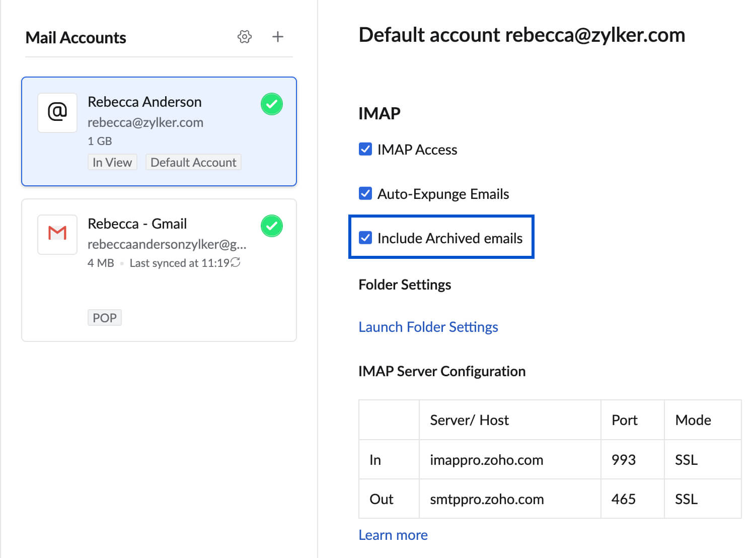Open Launch Folder Settings link
756x558 pixels.
point(428,327)
